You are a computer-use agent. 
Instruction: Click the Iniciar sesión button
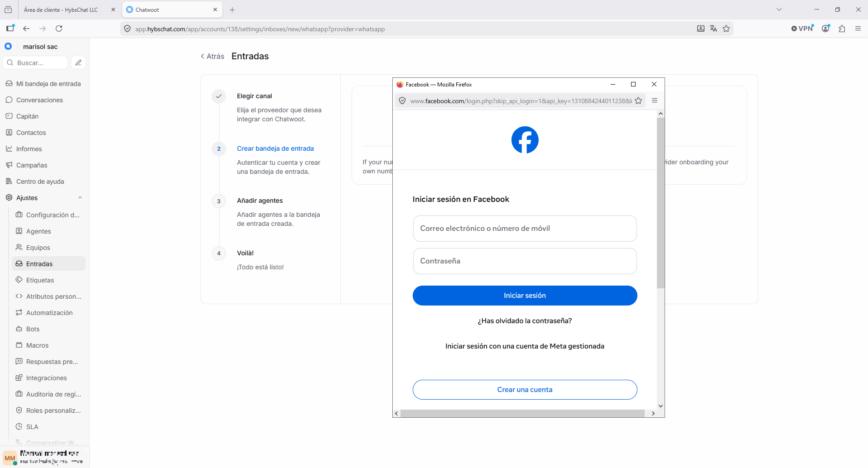pos(525,296)
